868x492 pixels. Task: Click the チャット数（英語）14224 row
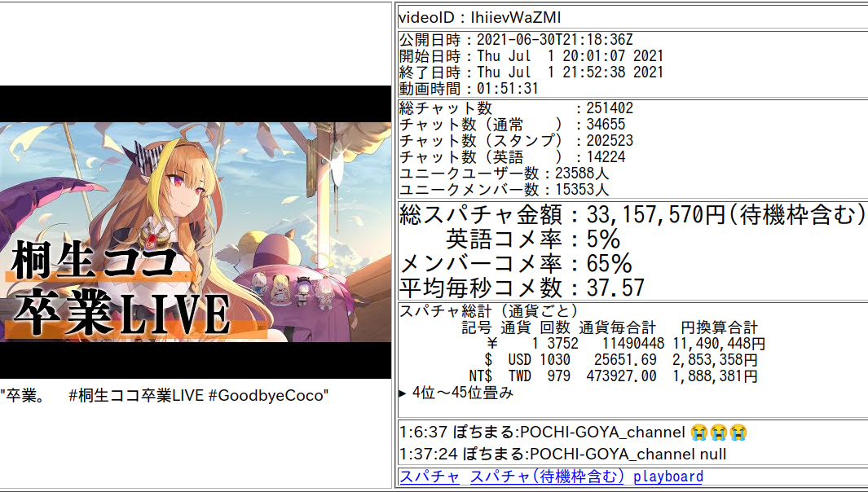pyautogui.click(x=512, y=157)
